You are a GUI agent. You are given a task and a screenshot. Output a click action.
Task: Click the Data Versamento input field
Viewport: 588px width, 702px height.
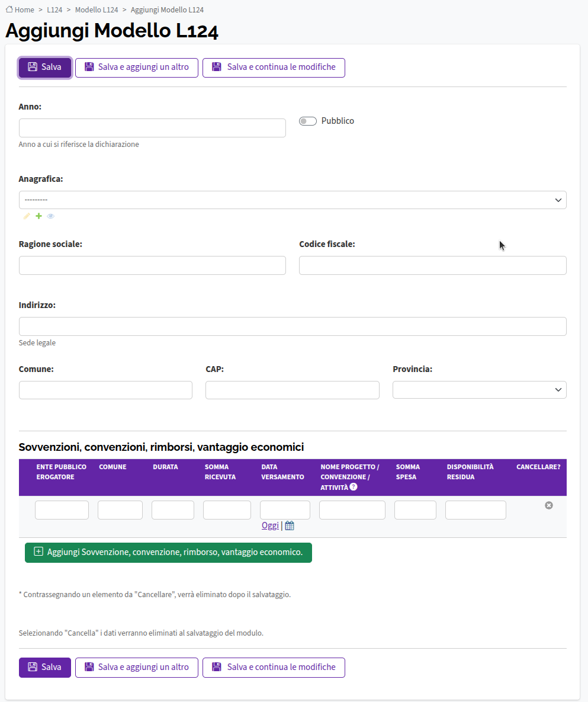coord(285,510)
